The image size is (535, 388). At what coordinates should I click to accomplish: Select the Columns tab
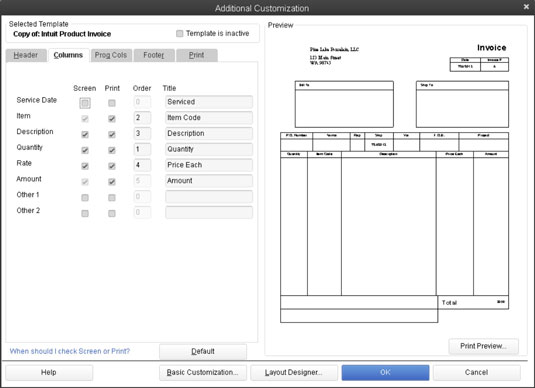coord(68,55)
